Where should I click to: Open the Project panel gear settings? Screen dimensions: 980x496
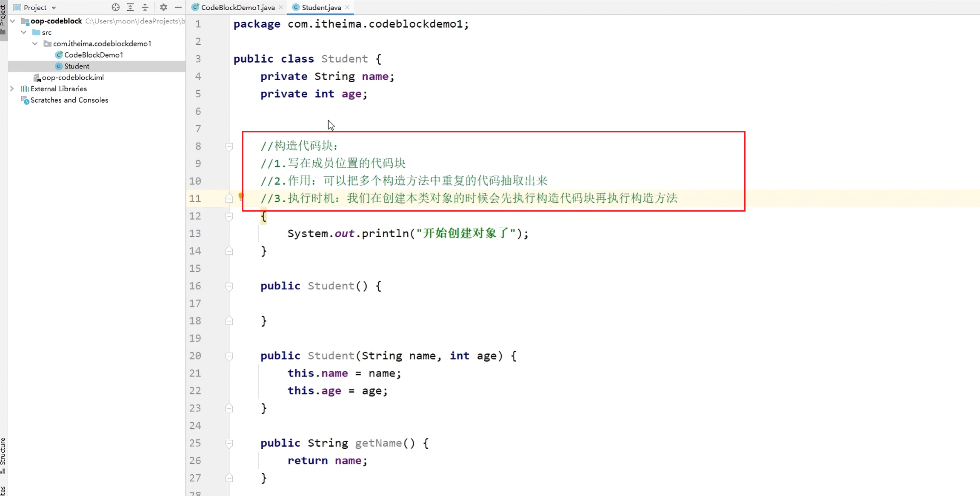[163, 7]
